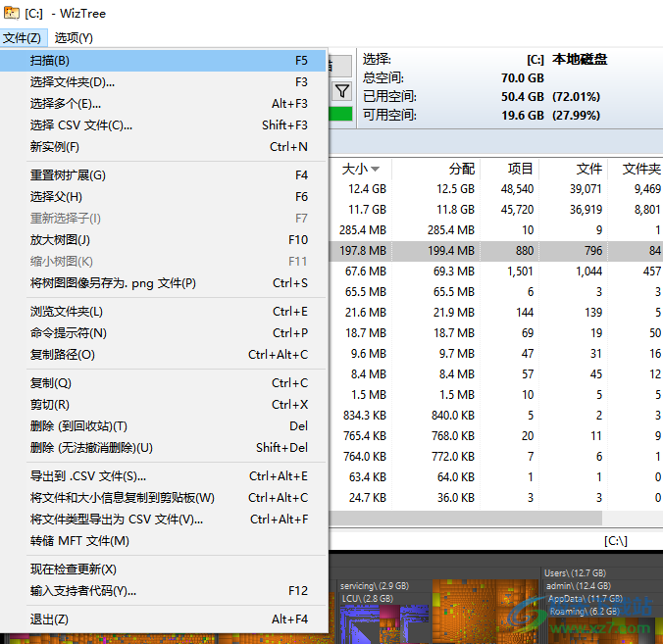
Task: Click the WizTree app icon in title bar
Action: (12, 13)
